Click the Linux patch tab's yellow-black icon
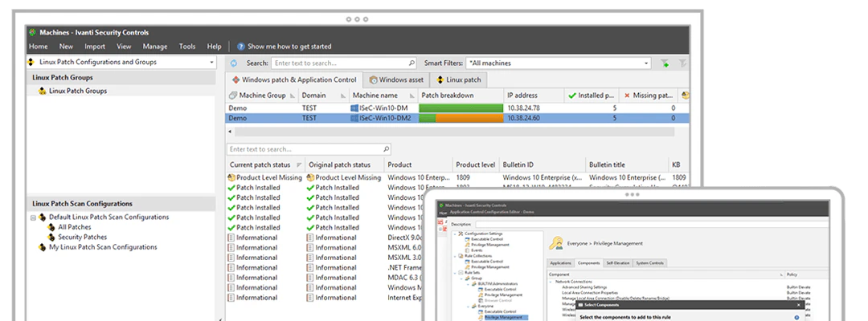The image size is (868, 321). tap(440, 79)
